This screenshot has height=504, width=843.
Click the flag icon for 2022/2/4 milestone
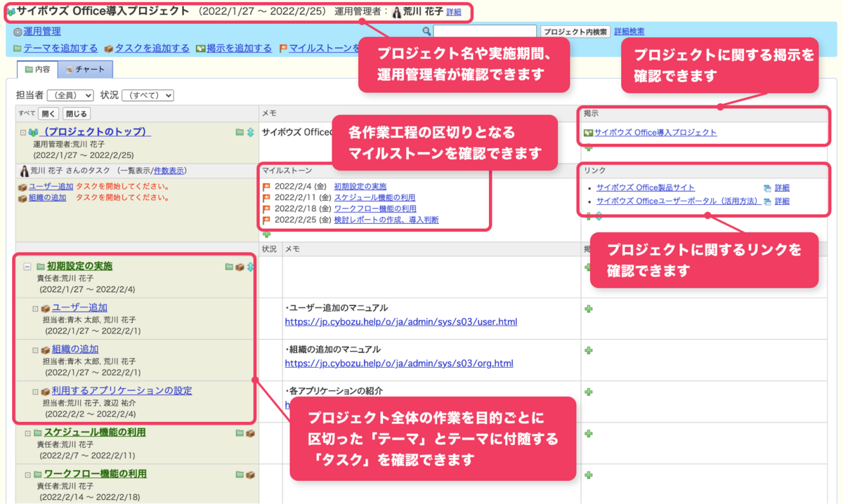click(267, 187)
